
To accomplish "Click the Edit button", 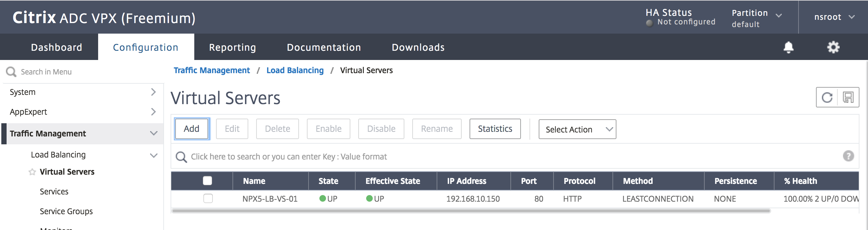I will tap(232, 129).
